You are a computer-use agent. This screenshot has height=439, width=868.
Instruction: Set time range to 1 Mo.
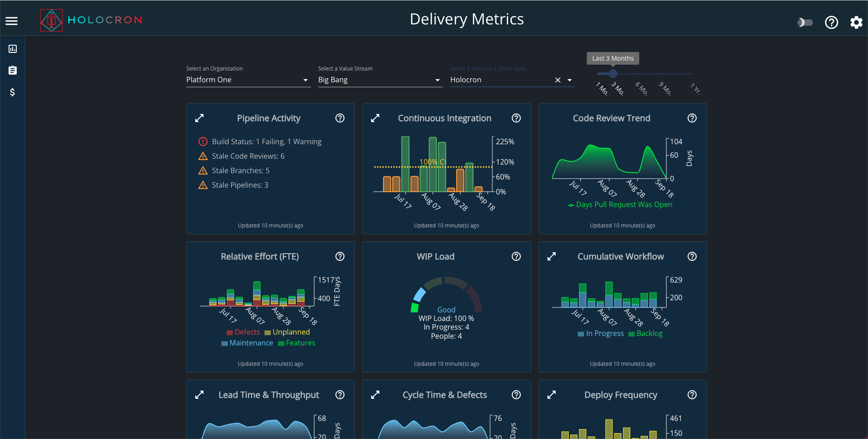(x=602, y=89)
